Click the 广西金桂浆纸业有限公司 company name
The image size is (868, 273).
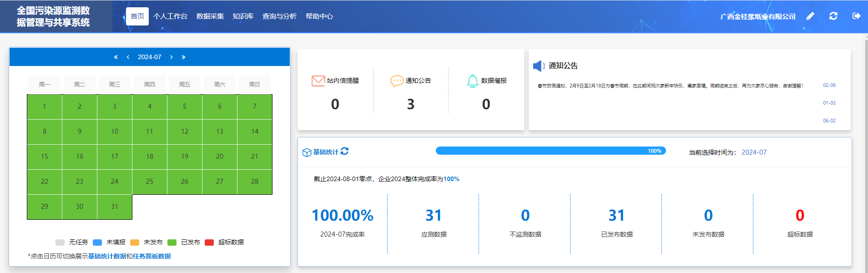tap(758, 17)
